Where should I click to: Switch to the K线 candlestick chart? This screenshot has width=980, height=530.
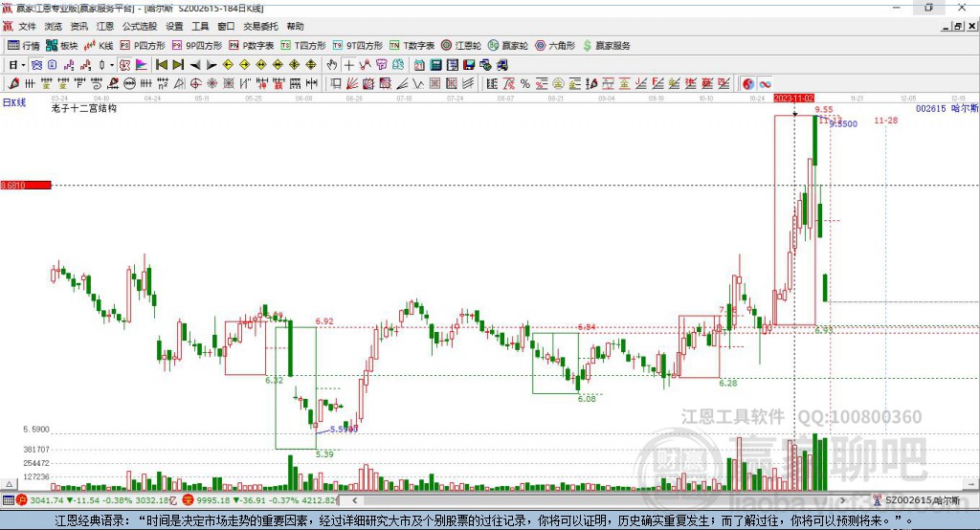(99, 46)
